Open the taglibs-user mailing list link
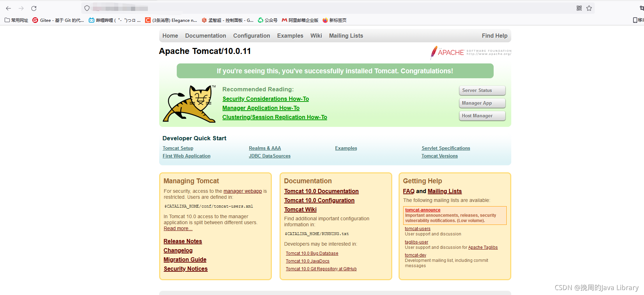644x295 pixels. (x=417, y=242)
